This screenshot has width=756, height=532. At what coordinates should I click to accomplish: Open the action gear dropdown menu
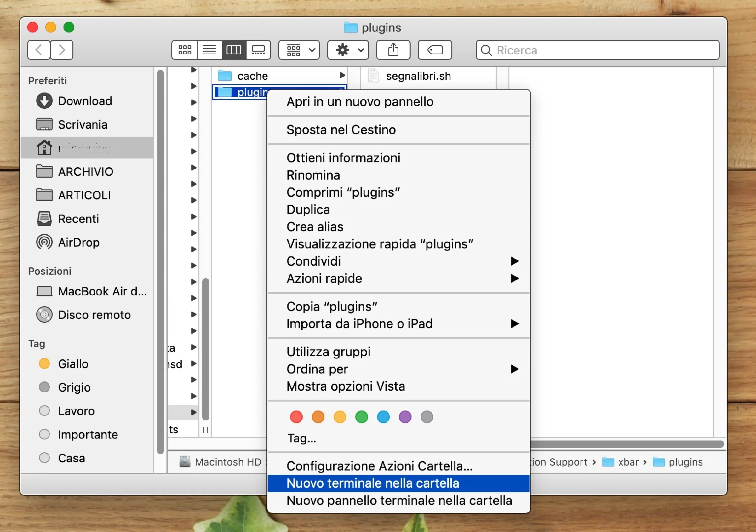point(348,50)
